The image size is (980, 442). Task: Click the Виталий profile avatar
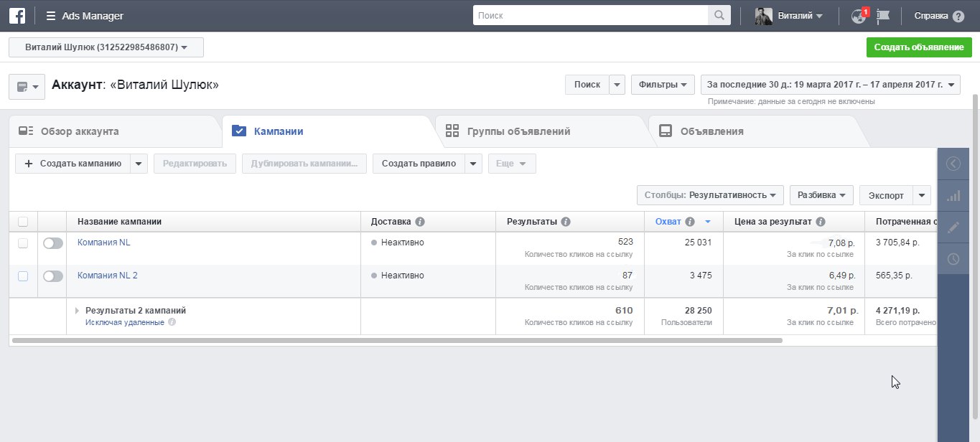764,16
